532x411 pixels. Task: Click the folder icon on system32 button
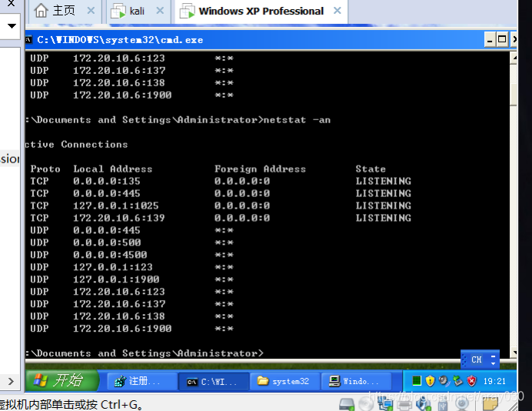click(x=263, y=381)
